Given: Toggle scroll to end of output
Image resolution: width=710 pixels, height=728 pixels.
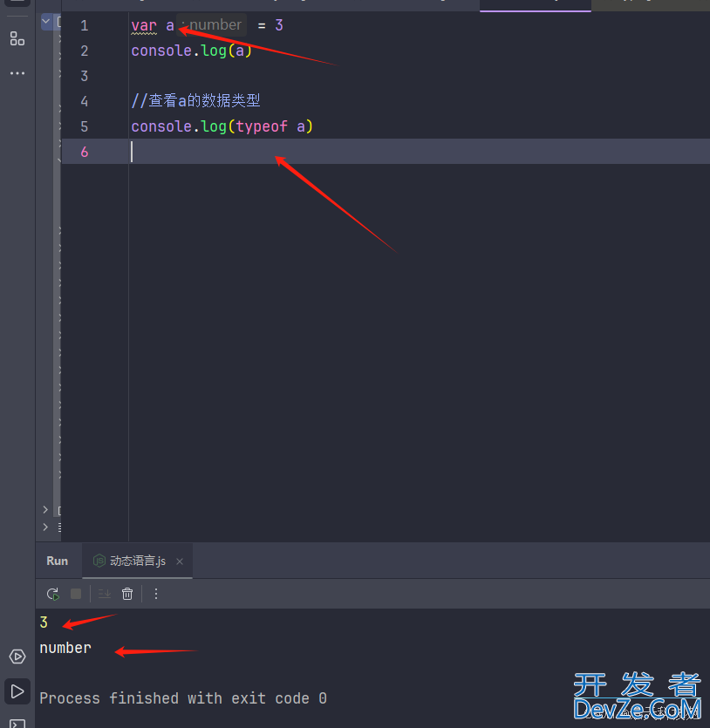Looking at the screenshot, I should [105, 594].
